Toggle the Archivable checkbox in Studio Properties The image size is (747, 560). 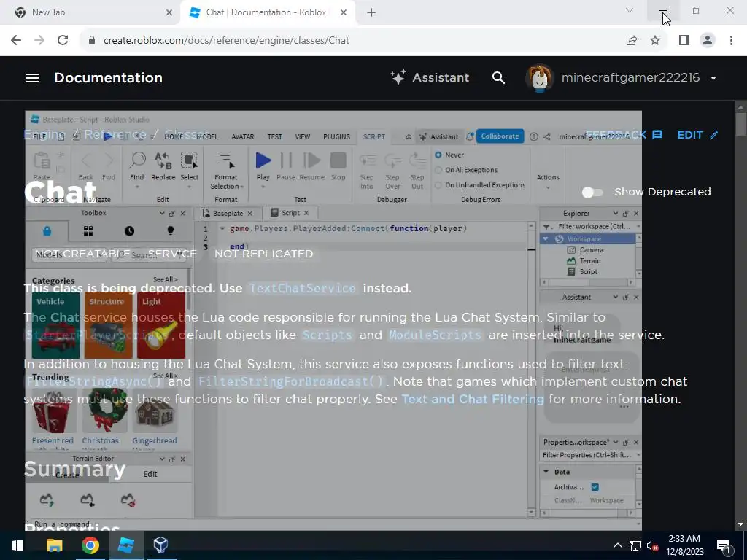tap(595, 487)
